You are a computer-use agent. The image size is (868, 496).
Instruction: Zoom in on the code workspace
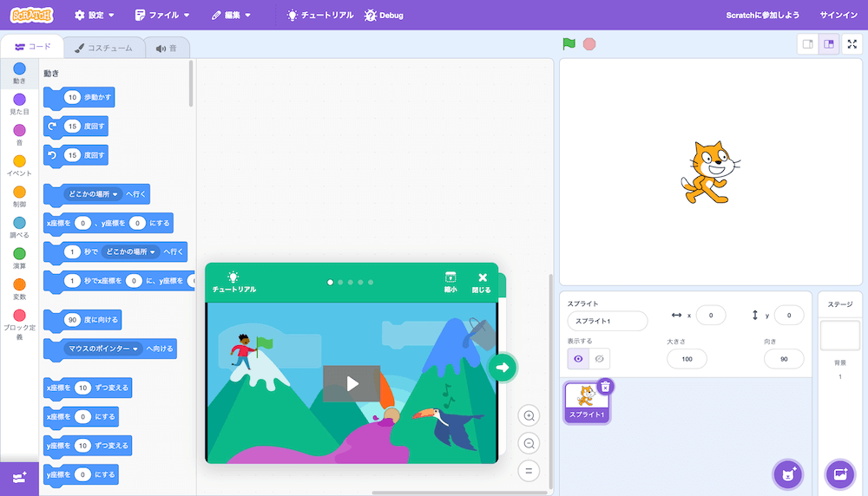point(529,416)
